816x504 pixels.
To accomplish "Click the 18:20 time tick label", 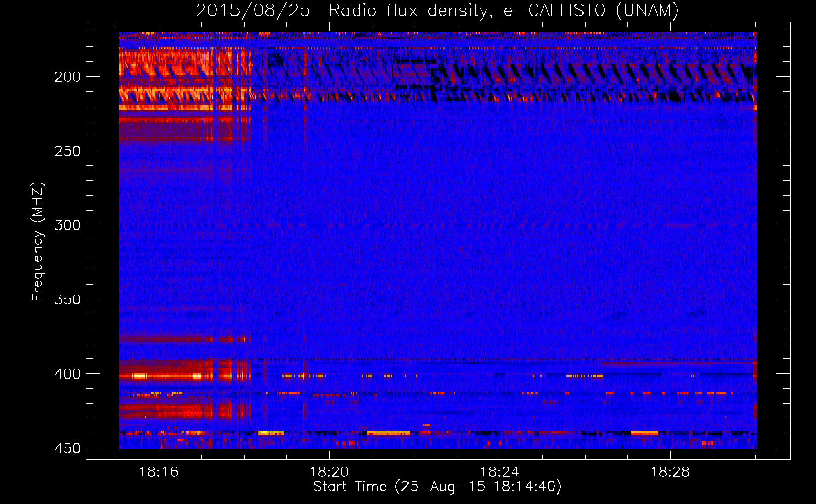I will [329, 472].
